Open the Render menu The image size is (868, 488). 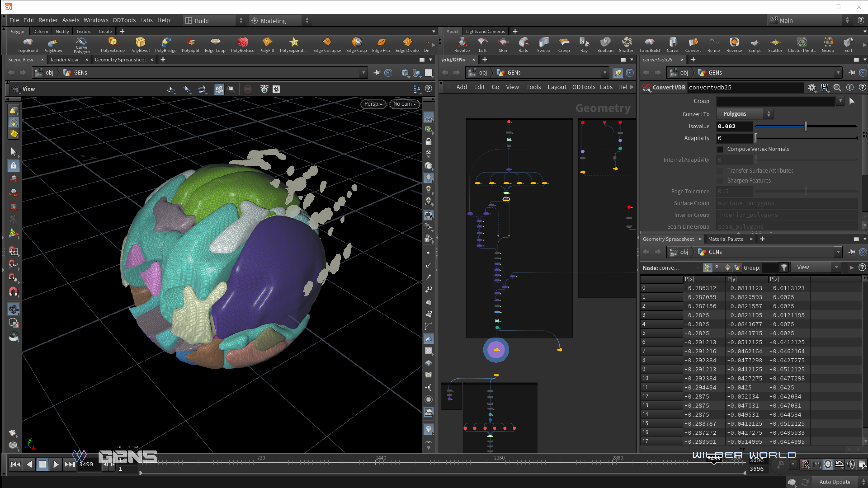click(48, 20)
